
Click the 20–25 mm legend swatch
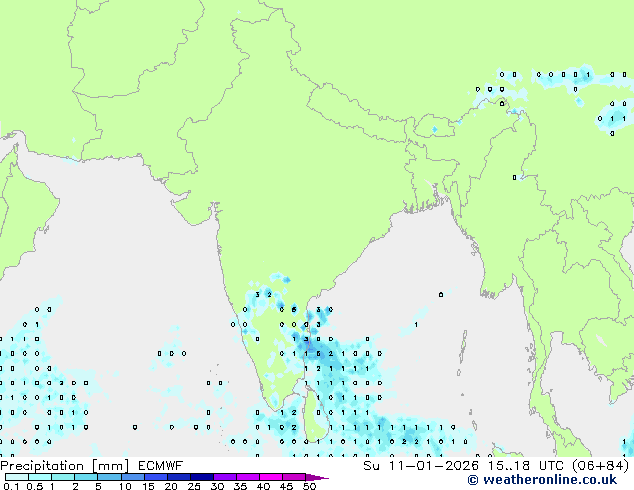[x=179, y=477]
